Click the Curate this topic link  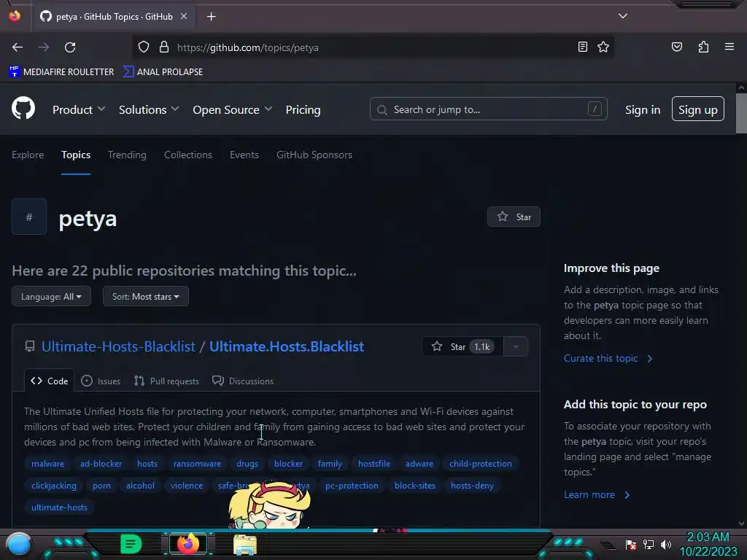[x=608, y=359]
